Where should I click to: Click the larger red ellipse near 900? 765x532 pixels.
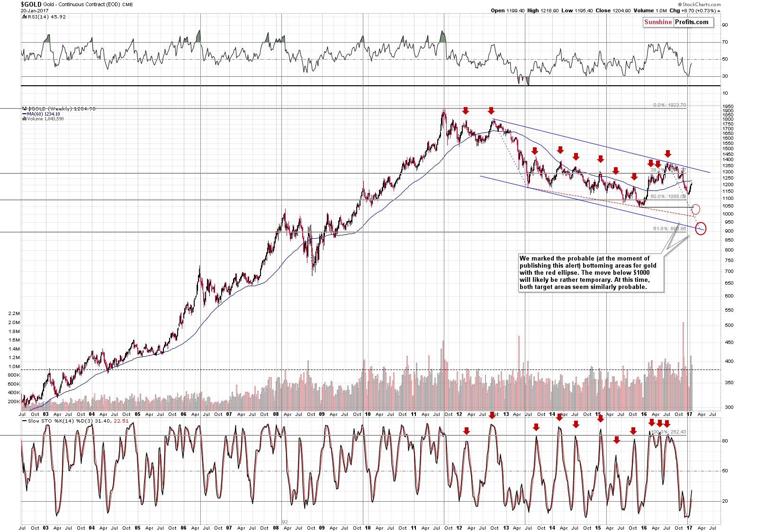pos(701,229)
